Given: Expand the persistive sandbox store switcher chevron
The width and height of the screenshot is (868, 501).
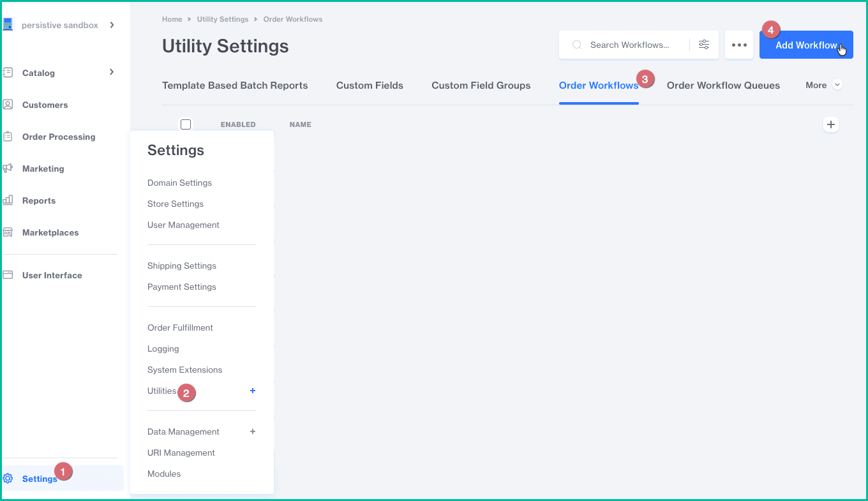Looking at the screenshot, I should pos(112,25).
